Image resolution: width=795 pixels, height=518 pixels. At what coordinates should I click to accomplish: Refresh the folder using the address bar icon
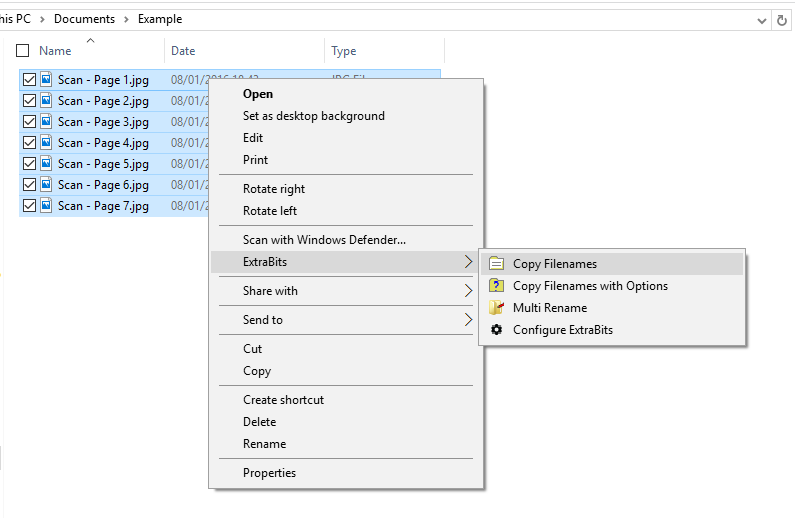click(x=783, y=19)
